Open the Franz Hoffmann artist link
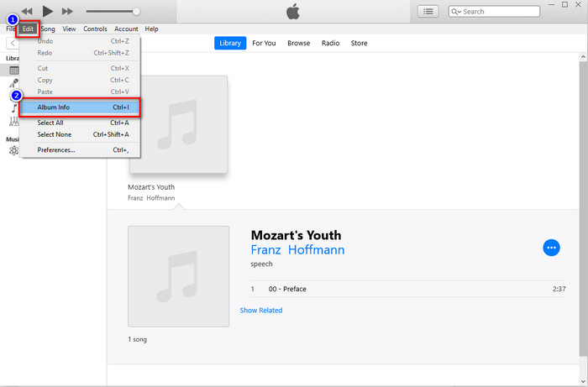The image size is (588, 387). (297, 250)
